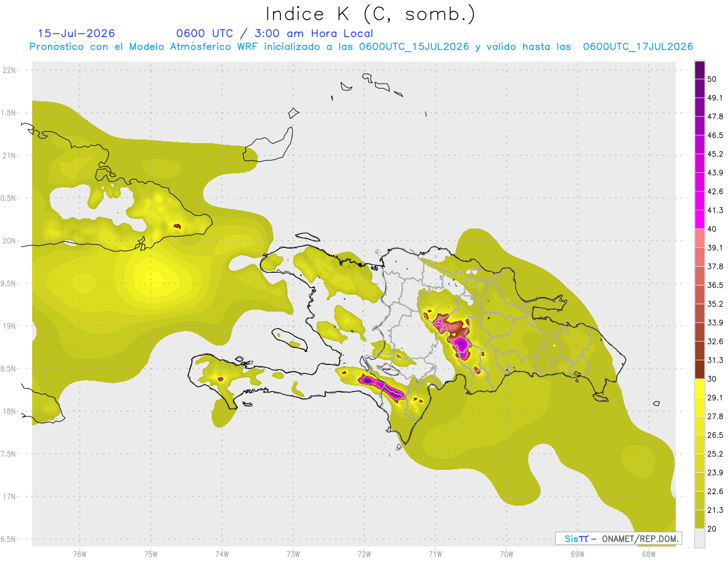728x562 pixels.
Task: Click the colorbar label '22.6'
Action: 716,492
